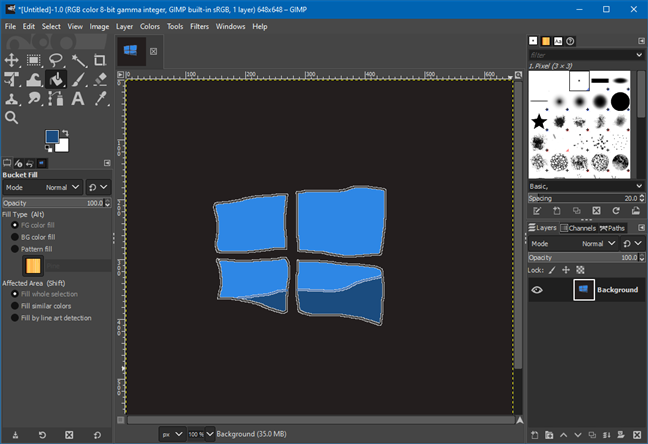Click the duplicate layer icon

click(592, 435)
